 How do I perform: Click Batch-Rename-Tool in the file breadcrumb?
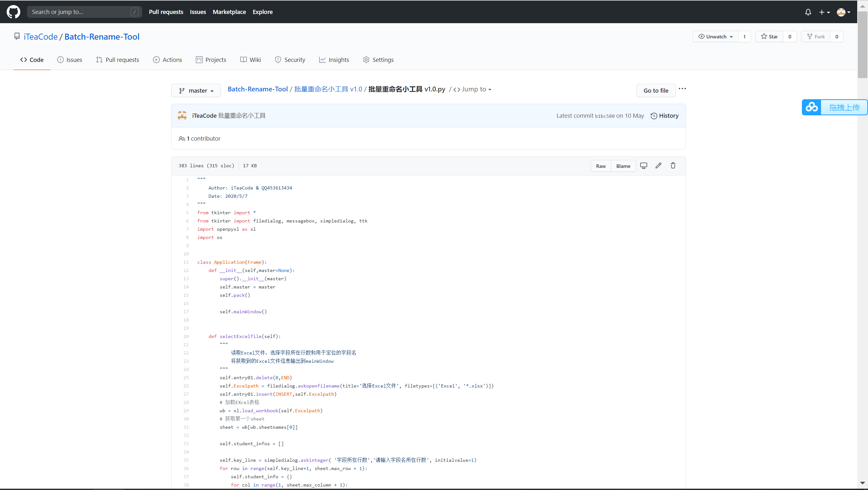pos(258,89)
